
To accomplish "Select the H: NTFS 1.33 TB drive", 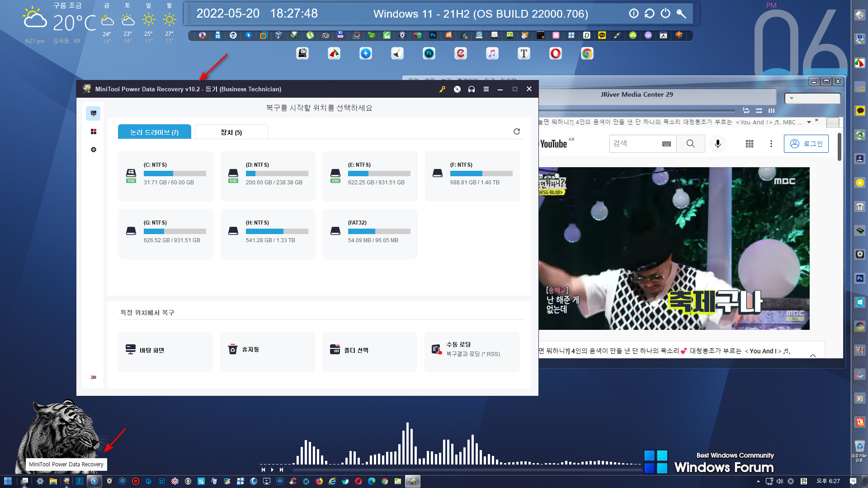I will point(268,234).
